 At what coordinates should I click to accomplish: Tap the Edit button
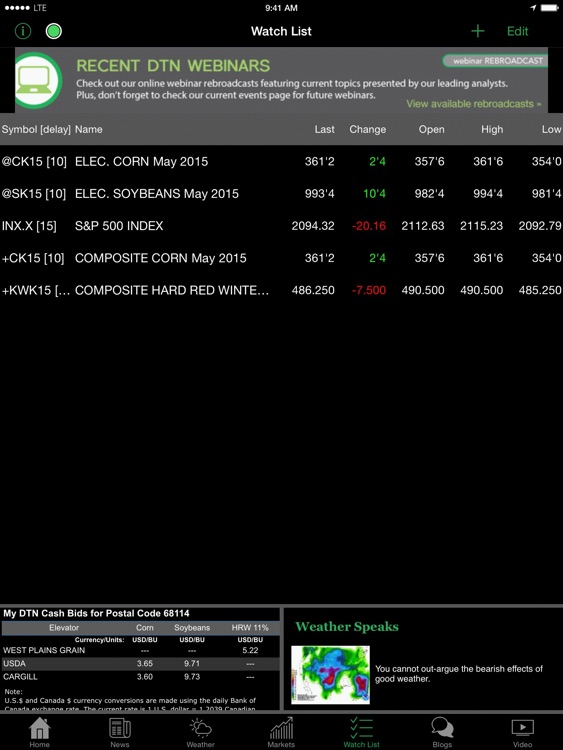(517, 31)
